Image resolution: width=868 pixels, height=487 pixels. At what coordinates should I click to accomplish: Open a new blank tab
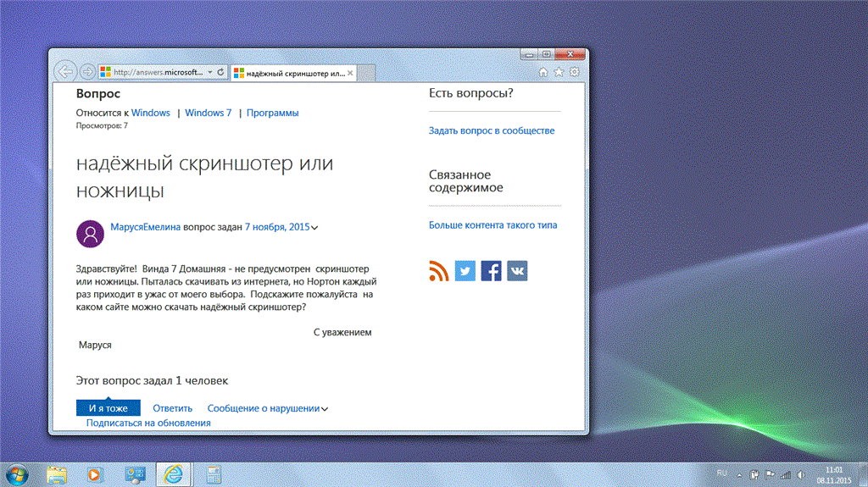coord(366,73)
